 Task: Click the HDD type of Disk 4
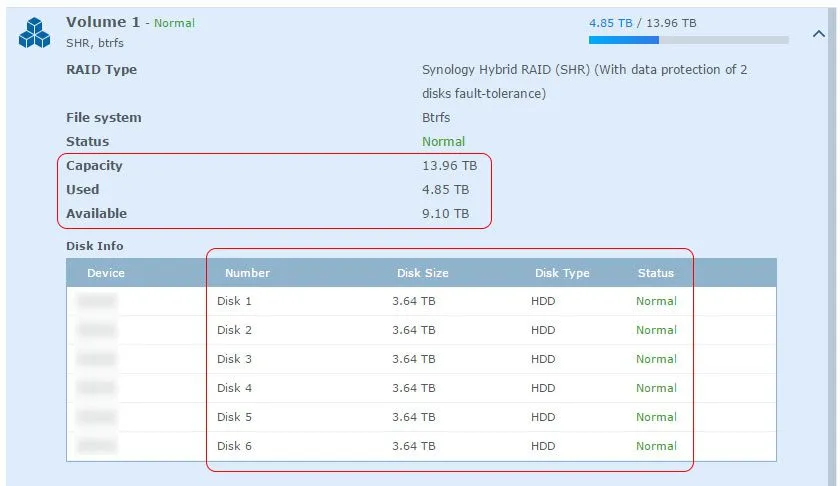[x=543, y=388]
